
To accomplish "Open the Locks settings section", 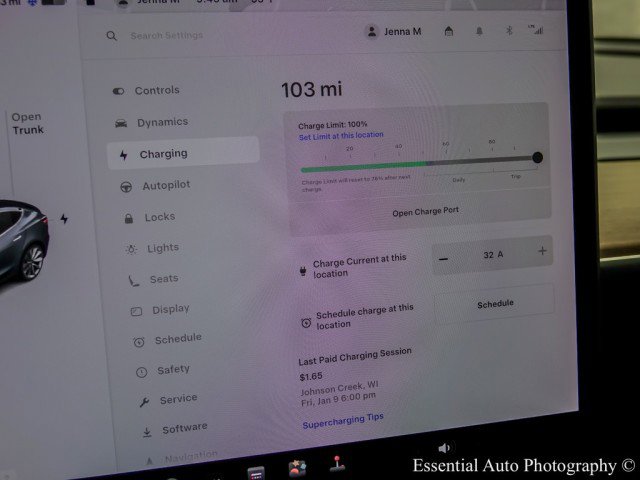I will coord(159,217).
